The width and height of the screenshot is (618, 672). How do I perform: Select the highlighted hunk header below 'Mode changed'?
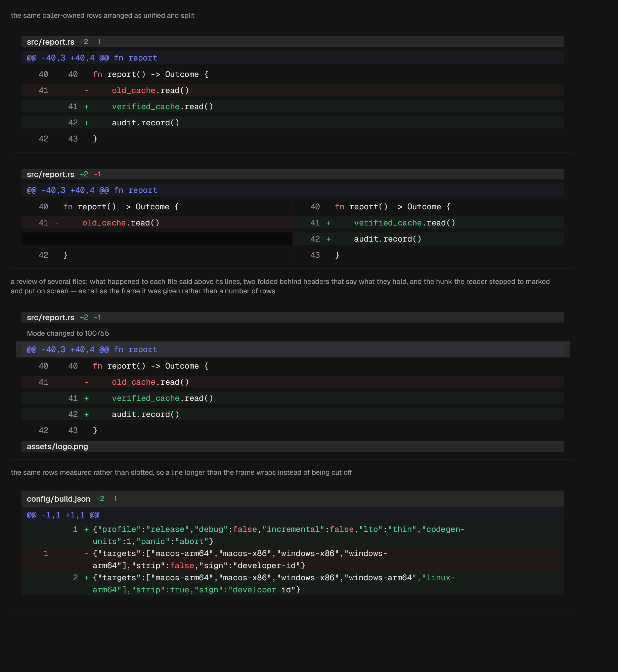293,349
